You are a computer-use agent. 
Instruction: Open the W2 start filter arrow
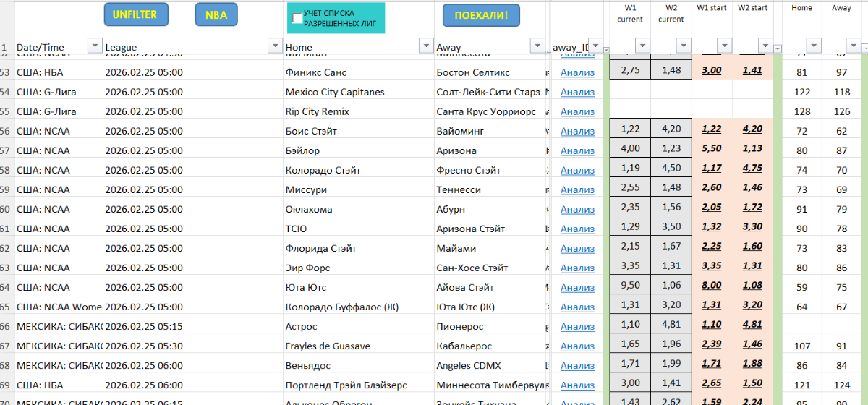(765, 46)
